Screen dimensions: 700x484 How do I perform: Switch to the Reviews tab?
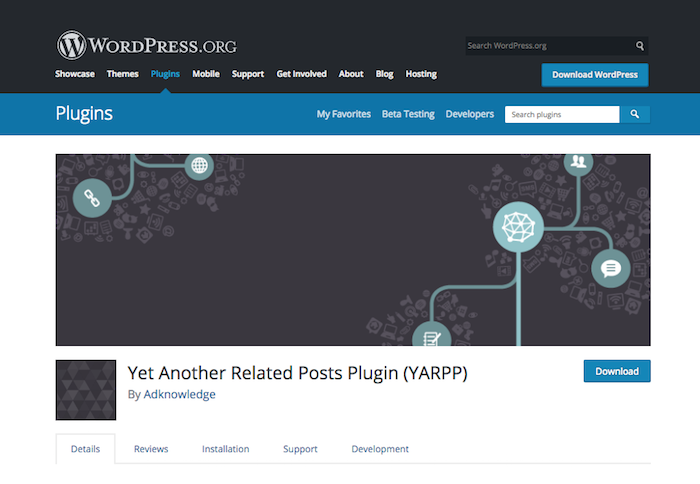(x=151, y=449)
